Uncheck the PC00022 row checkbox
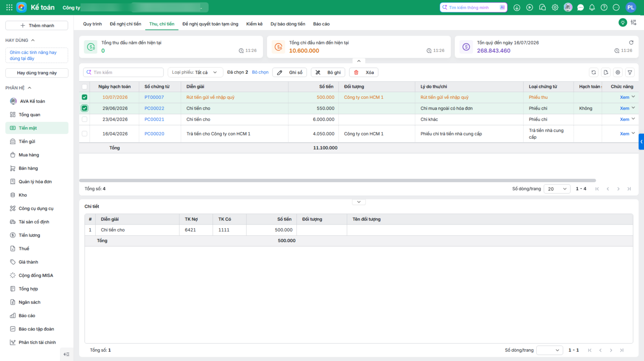Image resolution: width=644 pixels, height=361 pixels. [x=85, y=108]
